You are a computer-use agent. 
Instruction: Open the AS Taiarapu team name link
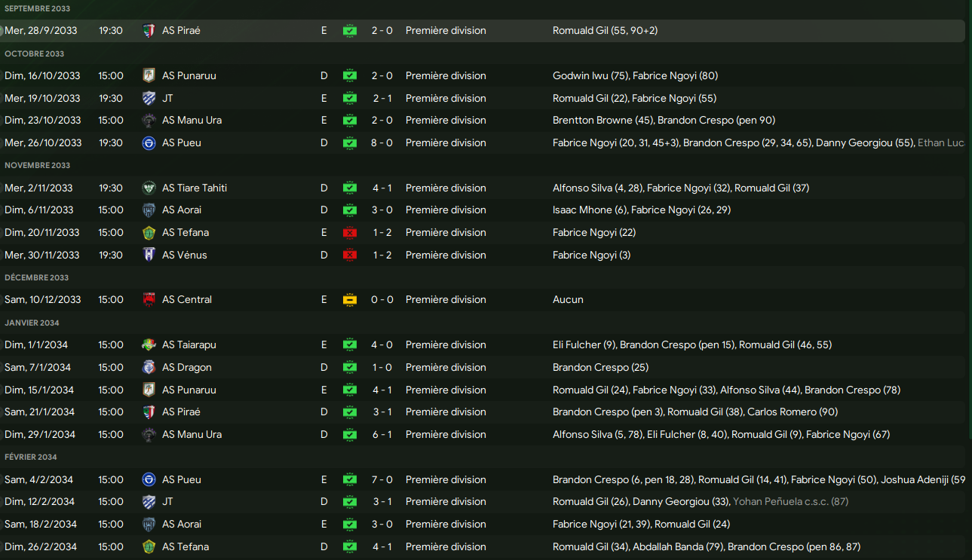[189, 344]
